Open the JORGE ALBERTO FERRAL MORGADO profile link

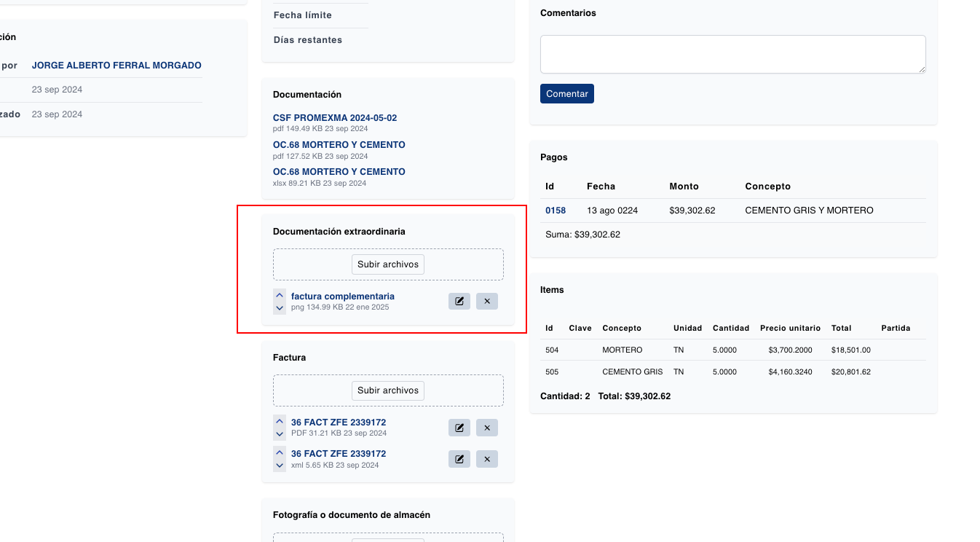116,66
